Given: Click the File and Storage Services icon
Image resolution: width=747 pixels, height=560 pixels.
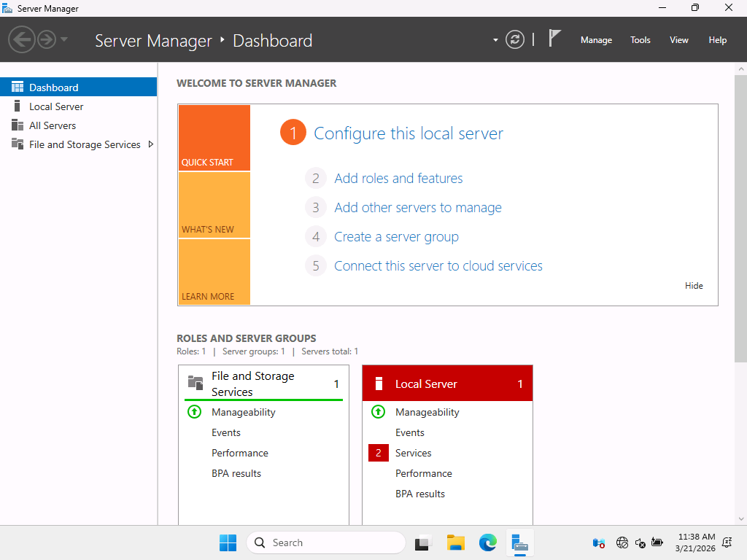Looking at the screenshot, I should tap(17, 144).
